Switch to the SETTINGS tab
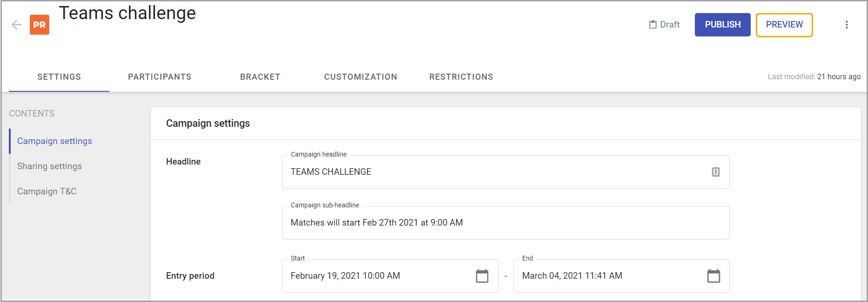 (x=59, y=77)
